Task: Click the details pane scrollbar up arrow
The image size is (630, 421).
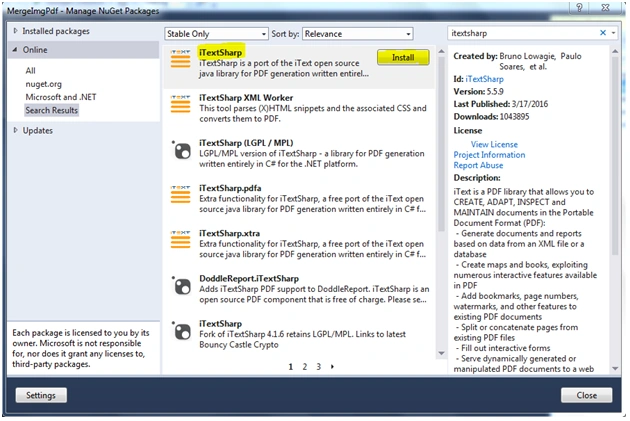Action: tap(615, 51)
